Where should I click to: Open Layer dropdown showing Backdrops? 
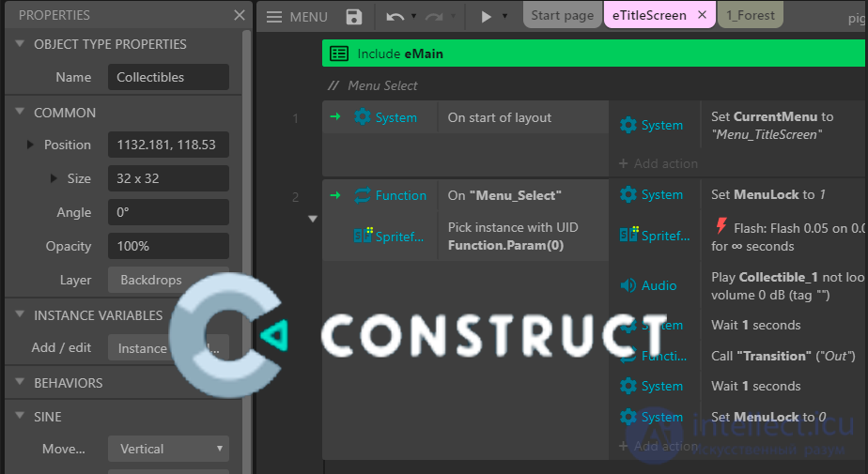[168, 280]
